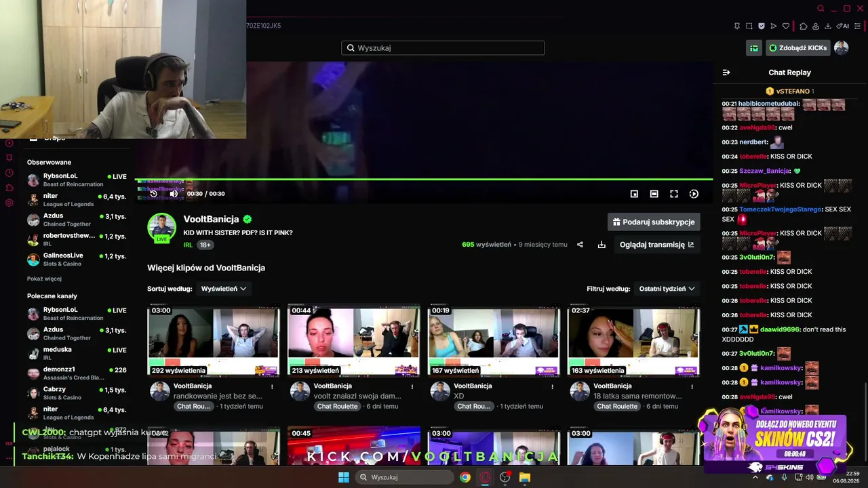Open the browser AI assistant icon
Viewport: 868px width, 488px height.
point(843,26)
